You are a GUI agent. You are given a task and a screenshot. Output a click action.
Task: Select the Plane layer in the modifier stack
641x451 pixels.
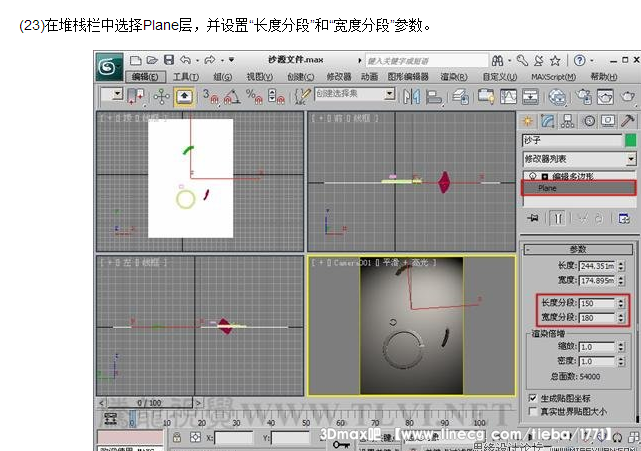(x=579, y=188)
